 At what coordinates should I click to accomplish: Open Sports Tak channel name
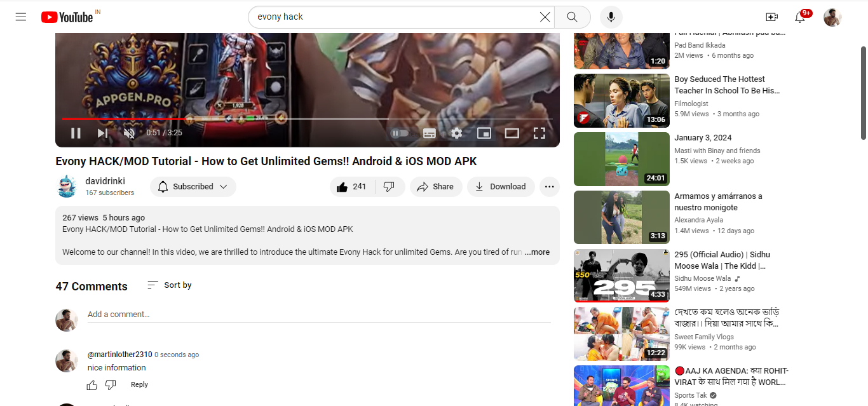click(x=691, y=395)
